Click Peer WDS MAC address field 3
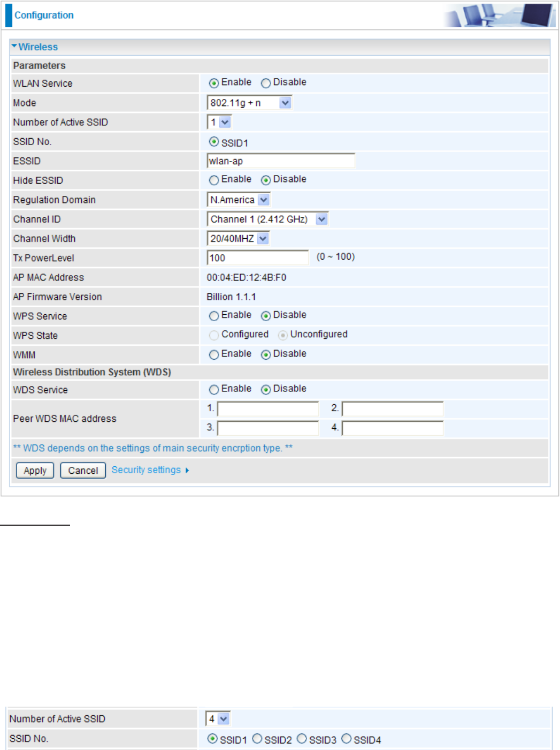Screen dimensions: 560x750 [268, 428]
